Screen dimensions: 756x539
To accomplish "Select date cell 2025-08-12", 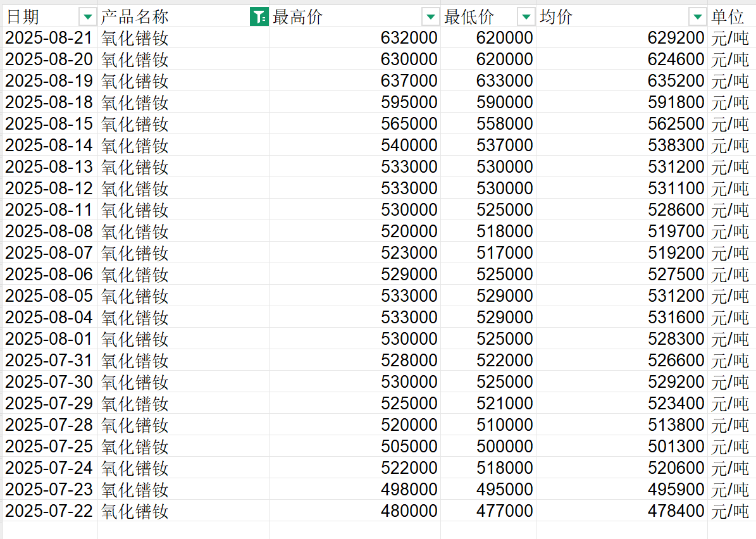I will [x=49, y=188].
